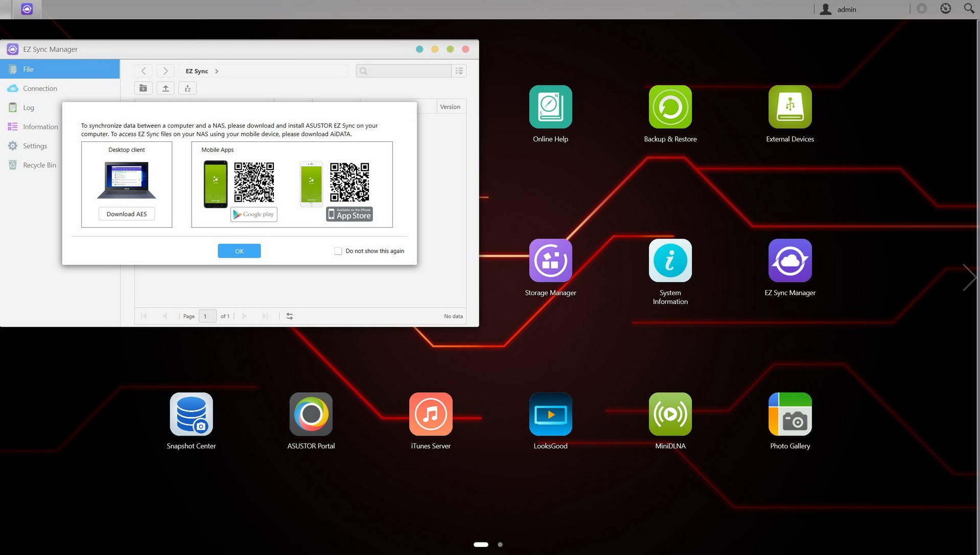Click the globe icon in top bar
The height and width of the screenshot is (555, 980).
point(945,9)
